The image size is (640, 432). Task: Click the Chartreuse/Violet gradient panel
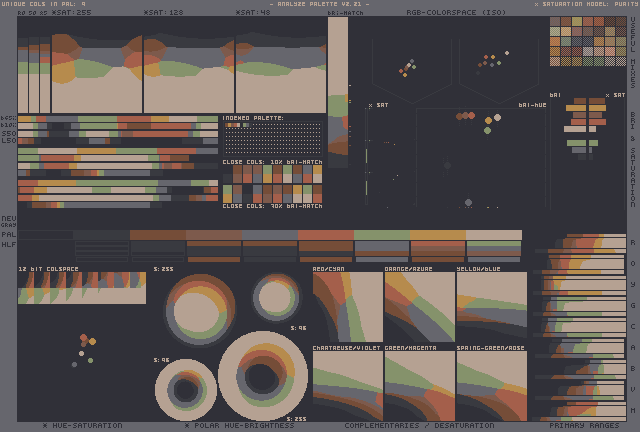tap(347, 386)
